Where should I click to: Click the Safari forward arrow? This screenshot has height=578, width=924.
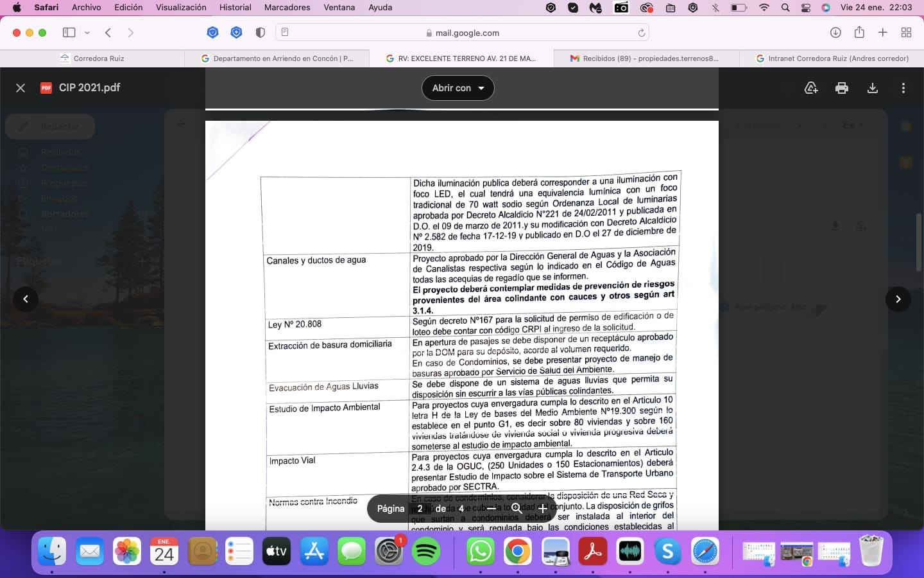(x=130, y=33)
